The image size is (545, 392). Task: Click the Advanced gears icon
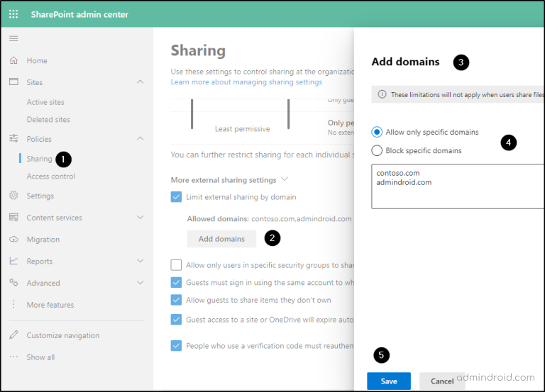pyautogui.click(x=13, y=282)
